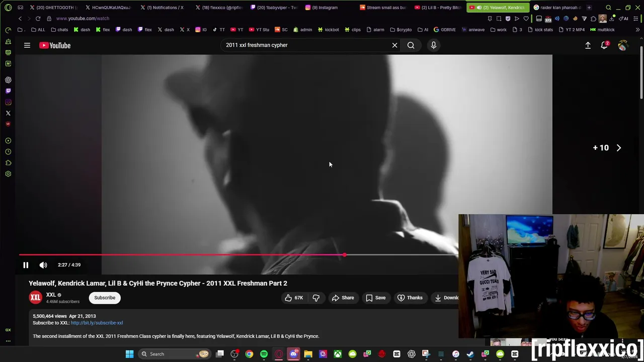Dislike the video with thumbs down

click(x=316, y=298)
